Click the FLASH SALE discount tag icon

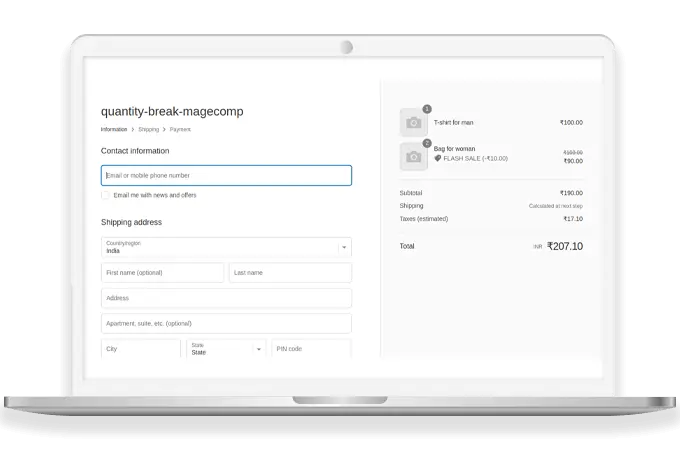(x=438, y=158)
